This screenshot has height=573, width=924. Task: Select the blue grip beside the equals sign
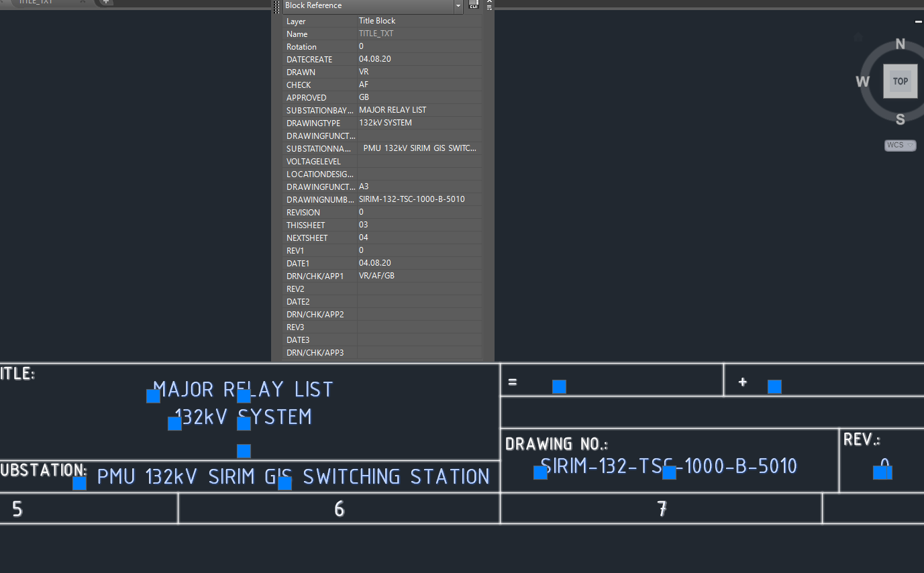pos(559,386)
